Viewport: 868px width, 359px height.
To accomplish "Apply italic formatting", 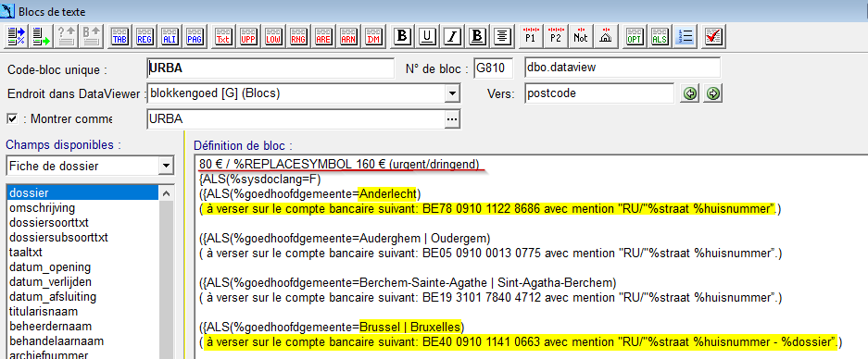I will 452,36.
